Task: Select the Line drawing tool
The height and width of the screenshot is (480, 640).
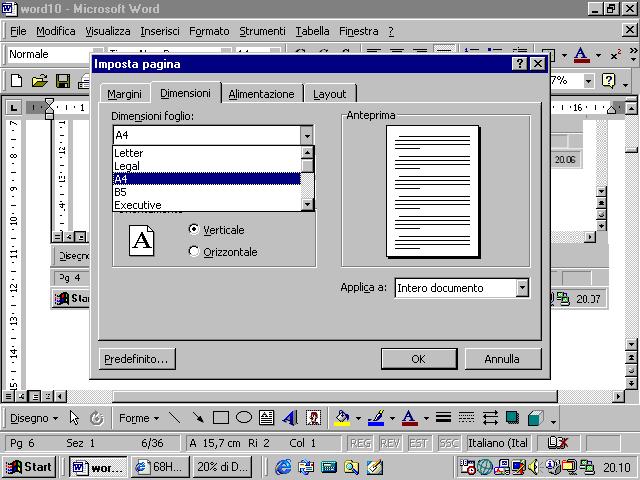Action: (175, 418)
